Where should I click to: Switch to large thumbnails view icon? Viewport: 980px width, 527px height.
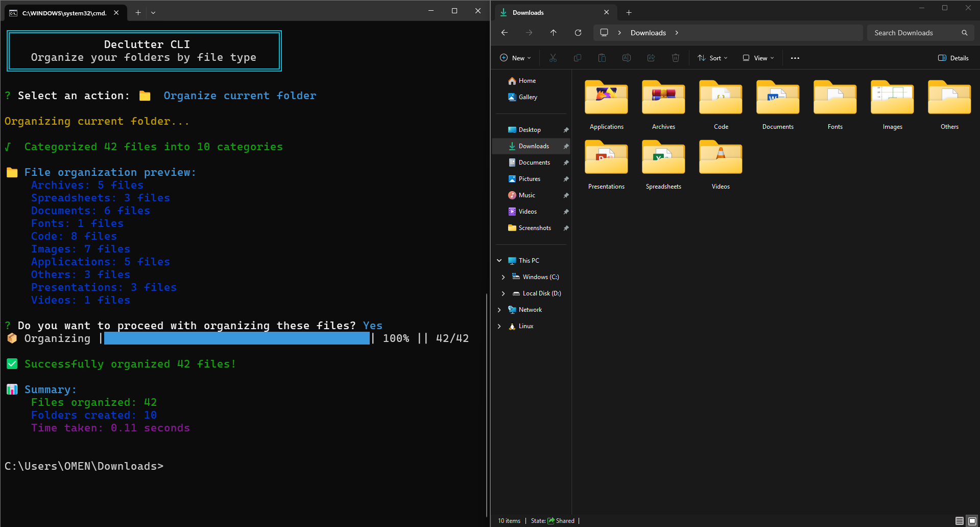click(972, 521)
